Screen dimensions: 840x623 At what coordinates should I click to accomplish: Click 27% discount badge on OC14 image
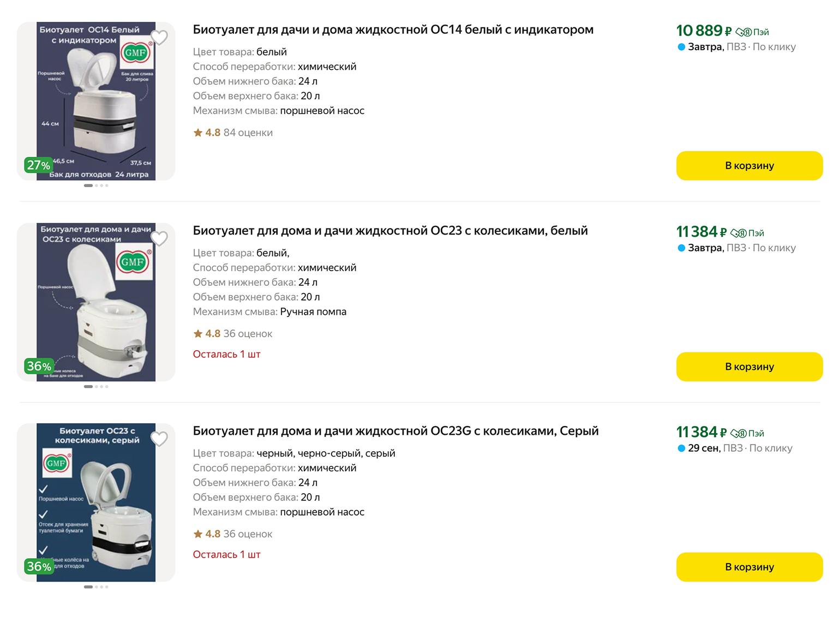[x=39, y=165]
